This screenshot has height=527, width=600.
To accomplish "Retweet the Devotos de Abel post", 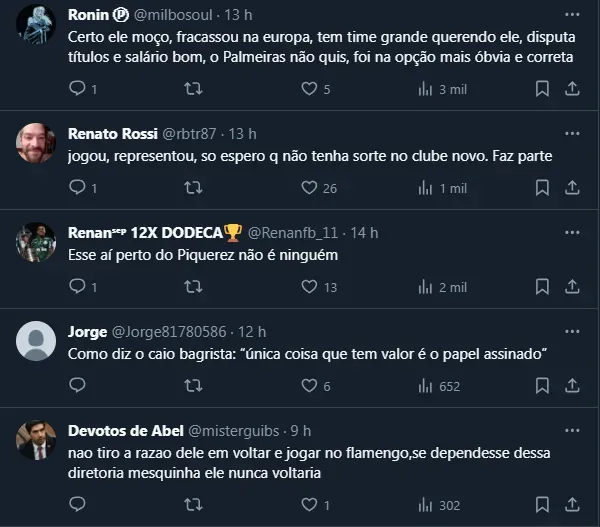I will [194, 504].
